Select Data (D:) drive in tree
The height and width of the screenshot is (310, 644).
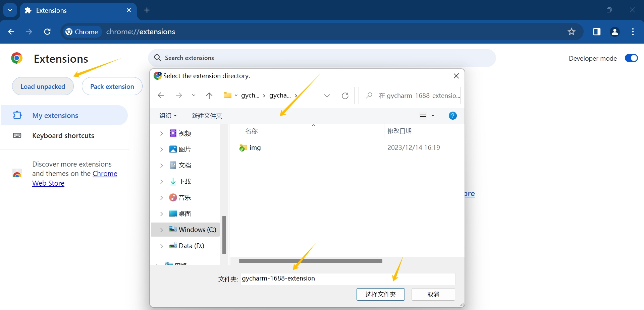(x=187, y=246)
